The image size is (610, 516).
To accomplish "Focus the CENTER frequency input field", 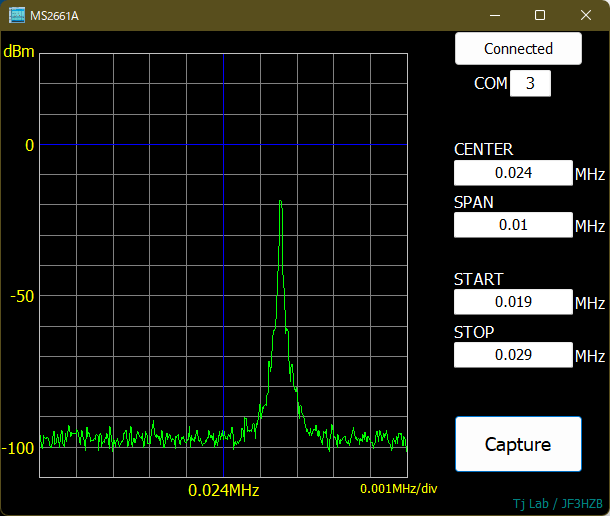I will (513, 173).
